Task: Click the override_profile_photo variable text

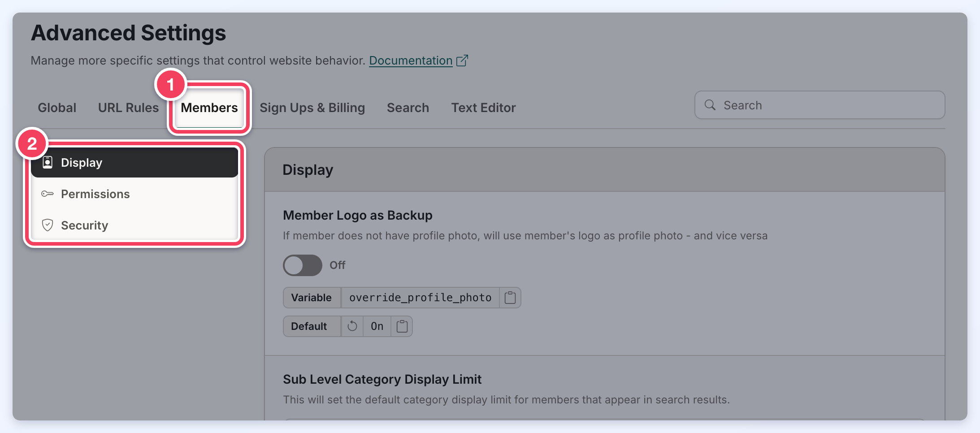Action: [x=420, y=298]
